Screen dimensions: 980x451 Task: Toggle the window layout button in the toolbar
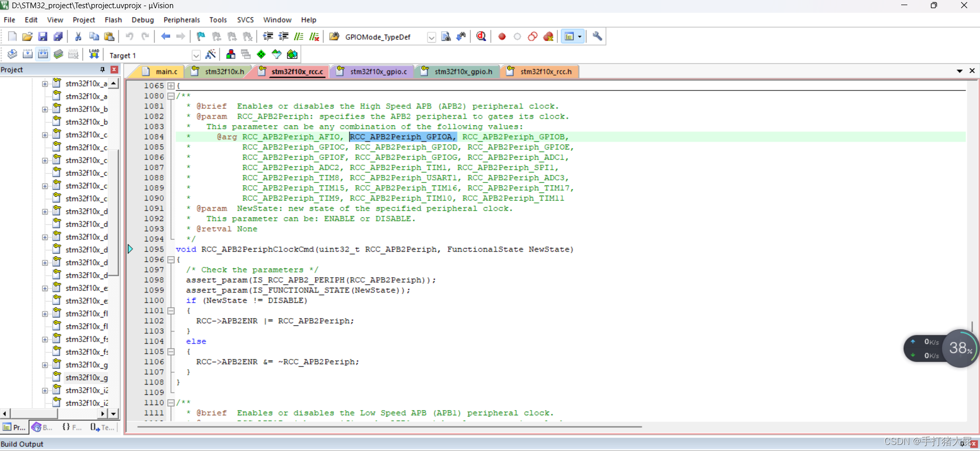coord(569,36)
